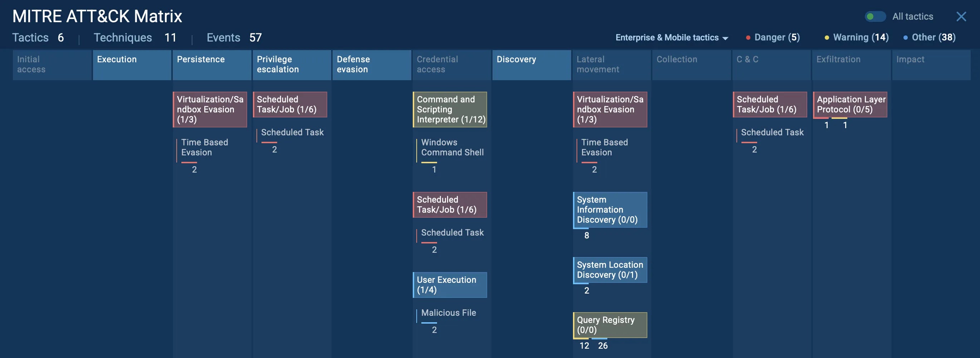Viewport: 980px width, 358px height.
Task: Open User Execution (1/4) technique
Action: point(450,285)
